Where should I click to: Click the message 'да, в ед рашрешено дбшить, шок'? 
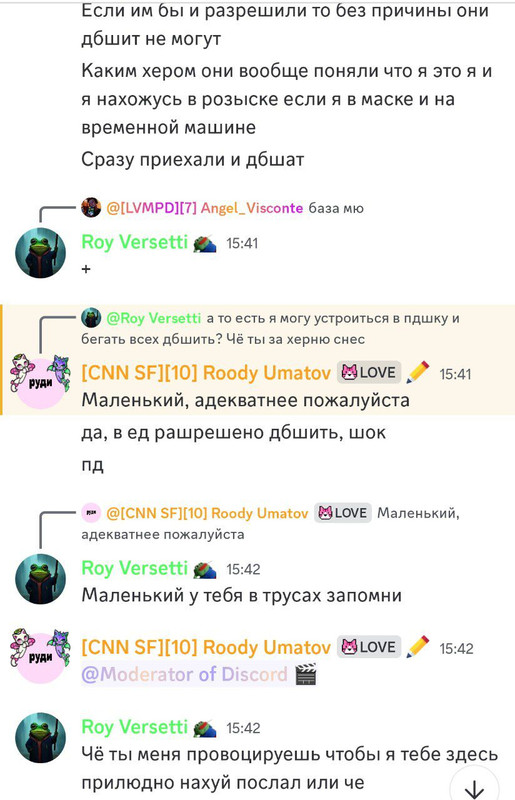[x=234, y=433]
